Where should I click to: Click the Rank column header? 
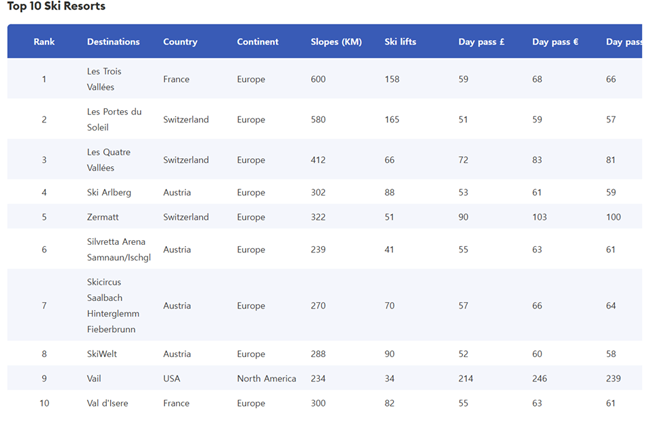click(x=44, y=42)
